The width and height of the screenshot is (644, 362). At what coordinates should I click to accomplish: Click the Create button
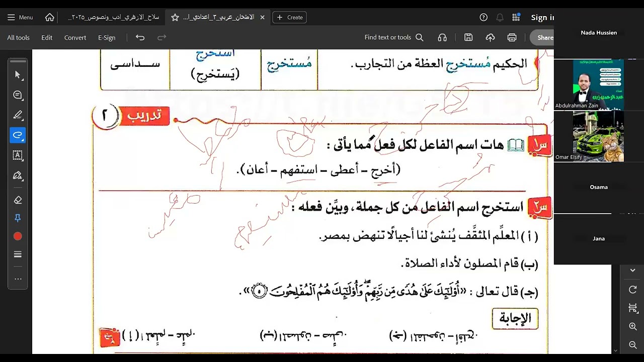[290, 17]
